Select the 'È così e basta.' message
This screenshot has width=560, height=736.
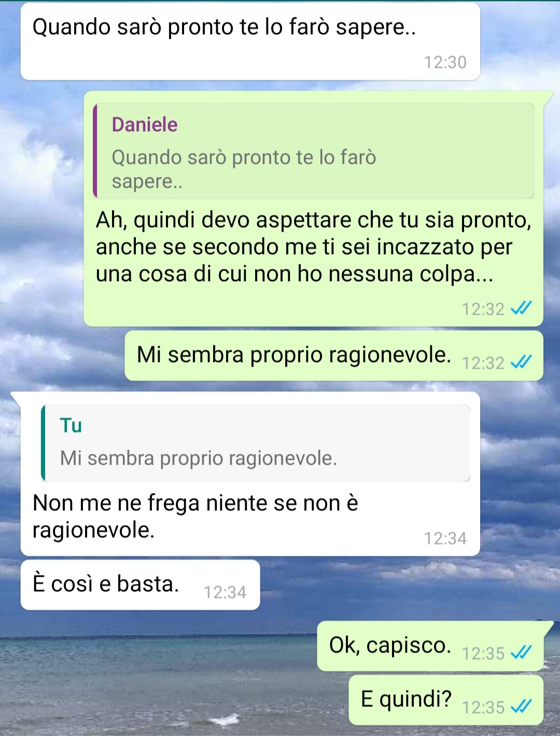(140, 585)
